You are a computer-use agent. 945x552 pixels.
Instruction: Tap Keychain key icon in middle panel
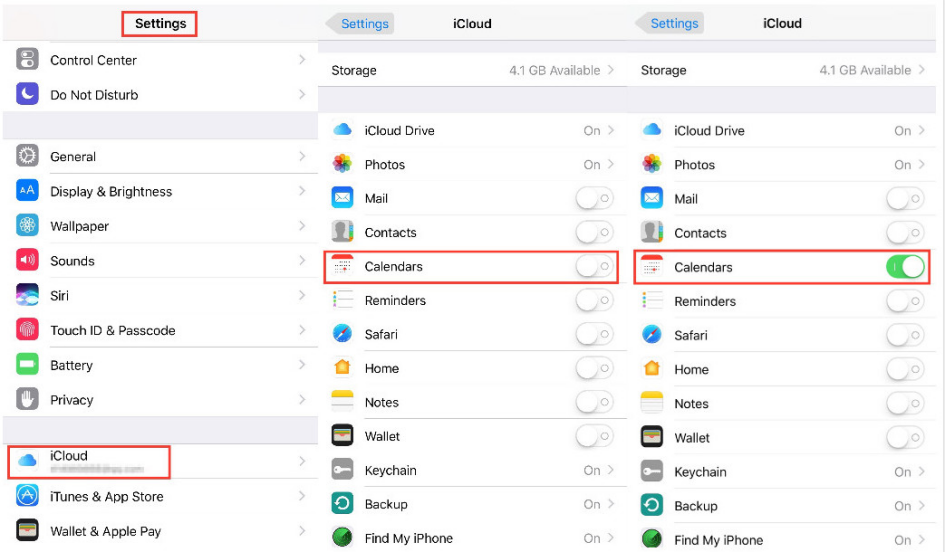(342, 470)
